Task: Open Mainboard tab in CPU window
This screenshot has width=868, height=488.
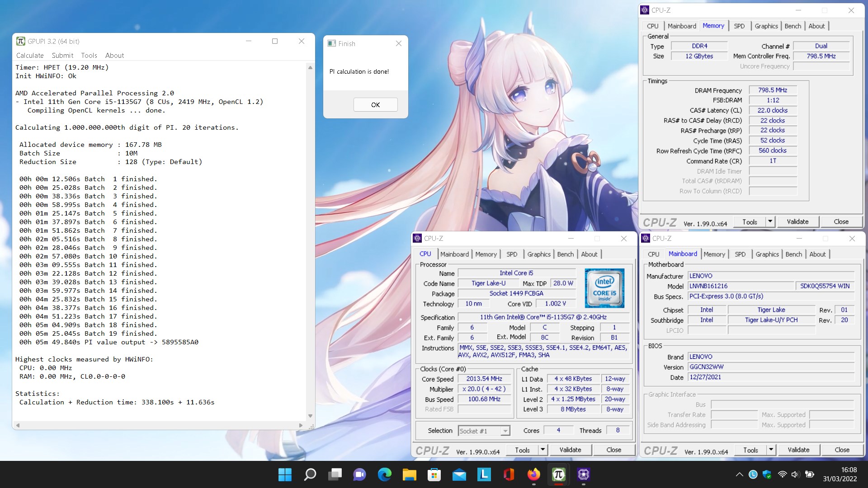Action: point(454,254)
